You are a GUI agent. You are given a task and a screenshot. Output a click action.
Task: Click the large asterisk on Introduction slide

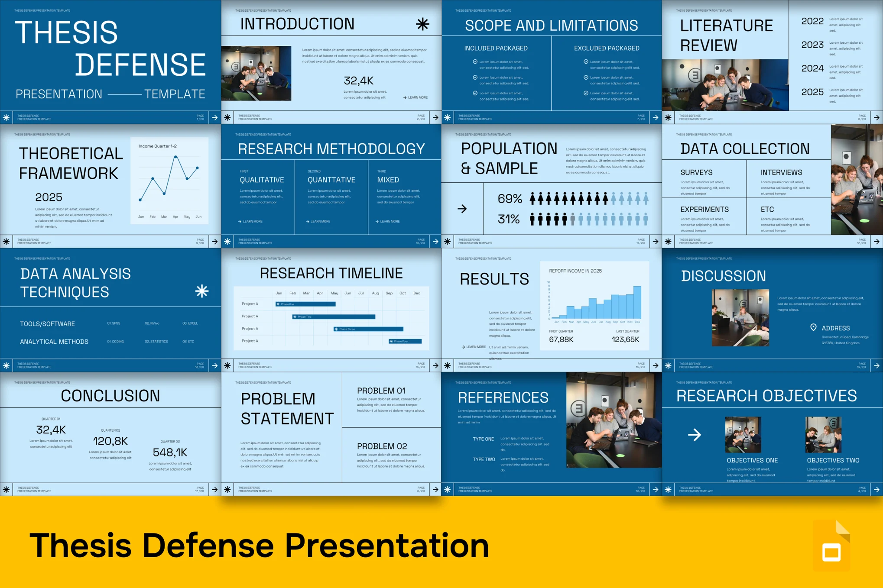tap(422, 24)
